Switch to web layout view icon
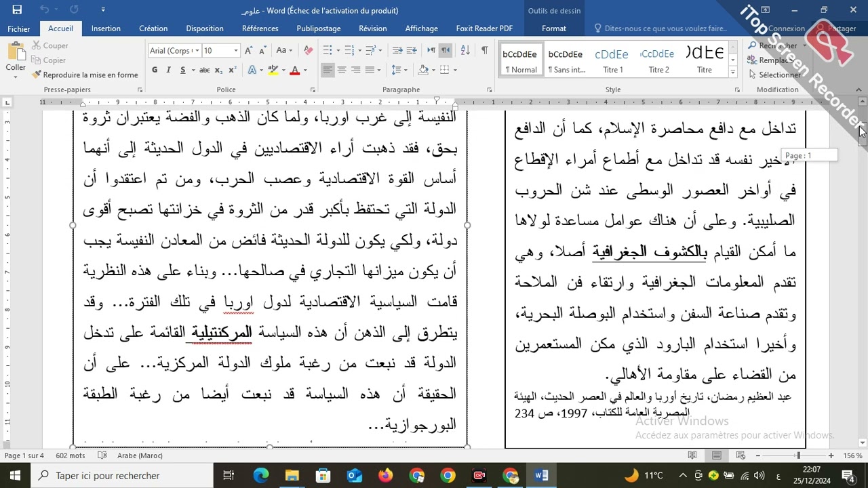 tap(740, 455)
